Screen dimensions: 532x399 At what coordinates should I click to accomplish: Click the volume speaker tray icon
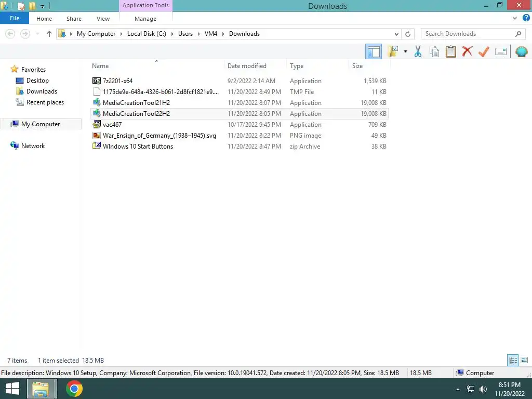483,389
